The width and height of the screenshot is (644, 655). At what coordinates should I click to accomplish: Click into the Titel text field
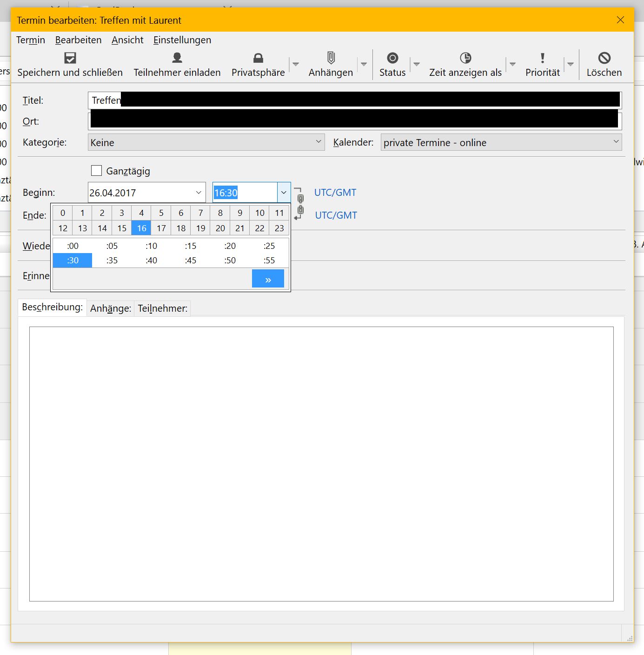[x=355, y=100]
